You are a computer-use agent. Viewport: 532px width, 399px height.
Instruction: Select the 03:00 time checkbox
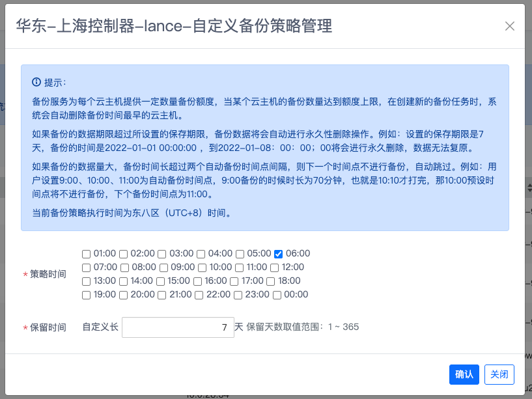pos(162,254)
